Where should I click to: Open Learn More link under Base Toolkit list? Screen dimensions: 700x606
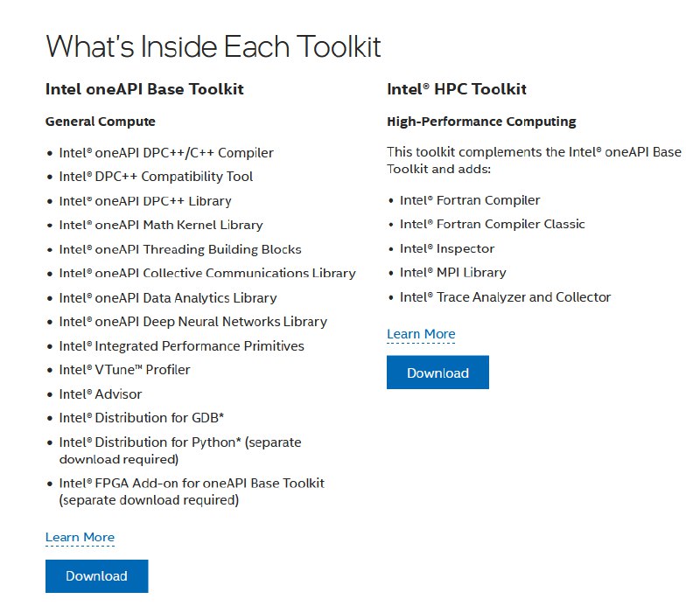point(80,537)
